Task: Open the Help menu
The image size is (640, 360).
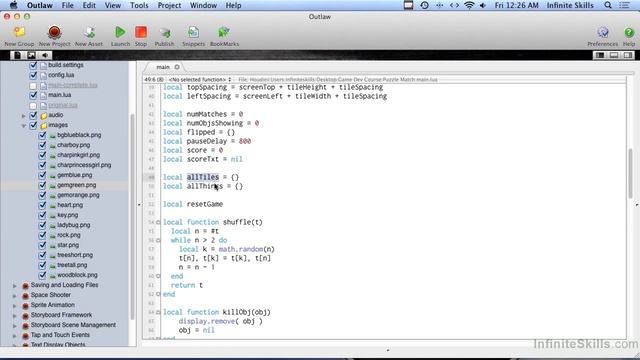Action: pos(233,5)
